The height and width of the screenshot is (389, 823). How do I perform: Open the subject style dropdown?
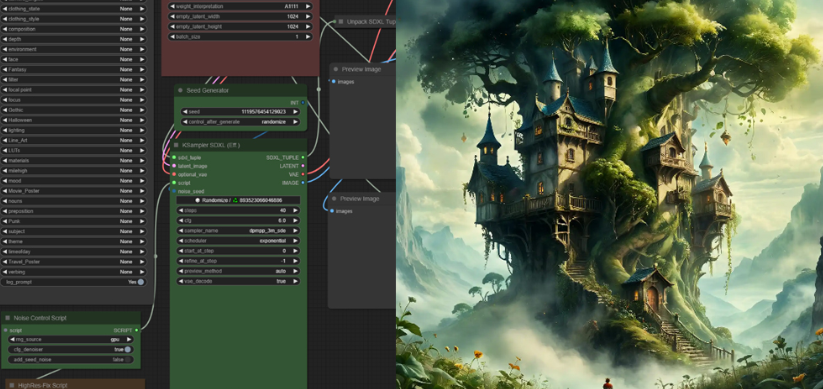73,232
